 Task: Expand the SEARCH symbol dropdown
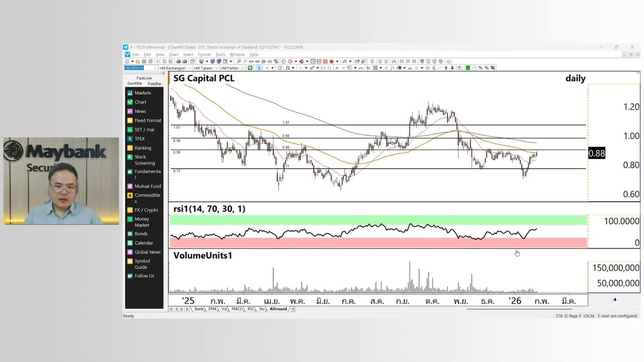click(x=155, y=68)
